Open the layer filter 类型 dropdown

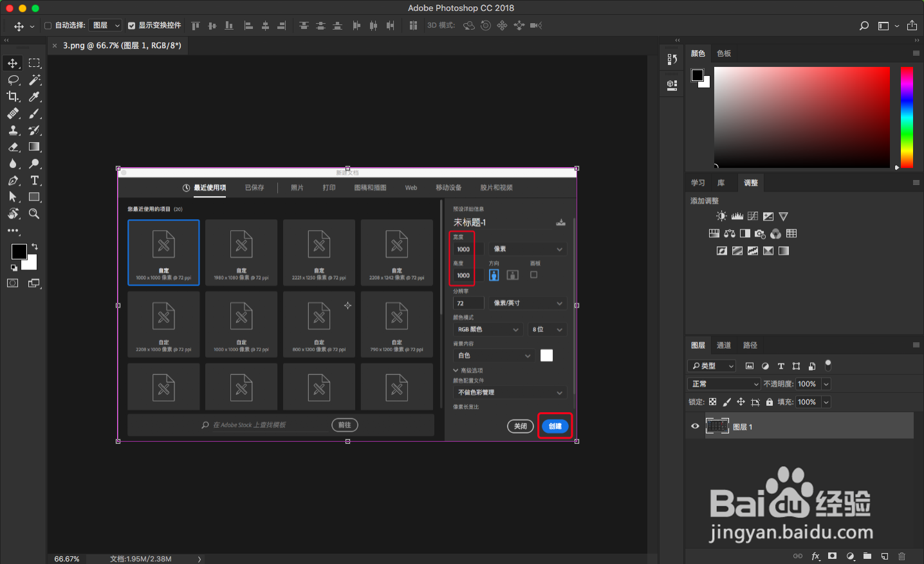point(712,366)
